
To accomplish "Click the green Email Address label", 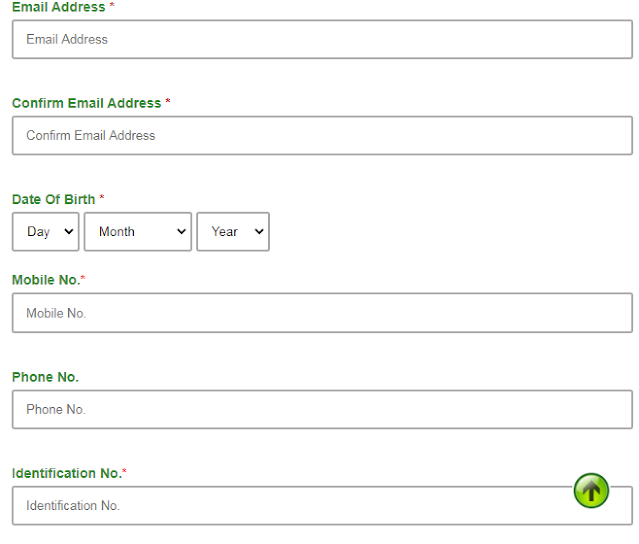I will tap(59, 7).
